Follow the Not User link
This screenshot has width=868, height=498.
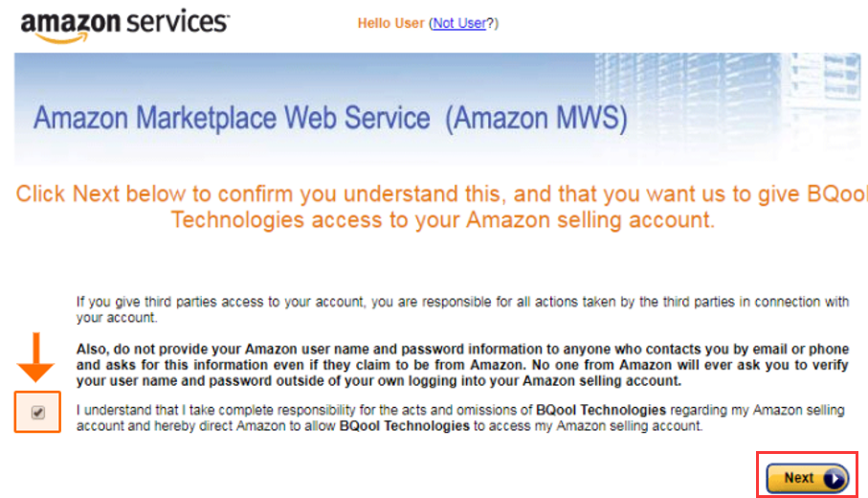(459, 23)
